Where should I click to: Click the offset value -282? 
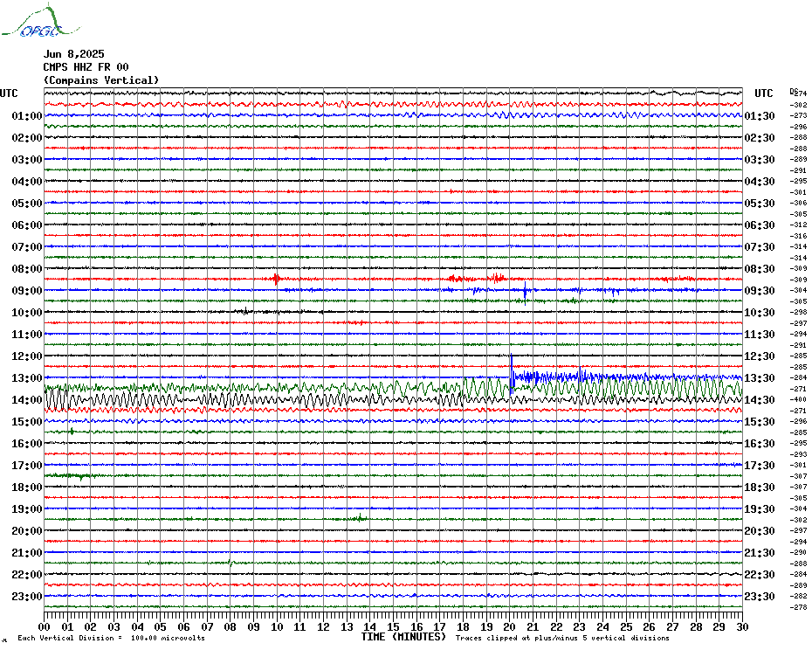point(799,596)
